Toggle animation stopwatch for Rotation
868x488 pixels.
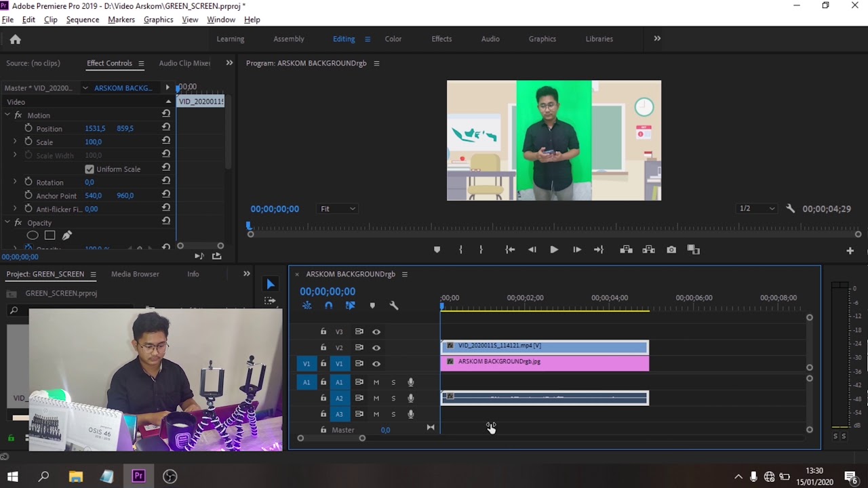click(x=28, y=182)
